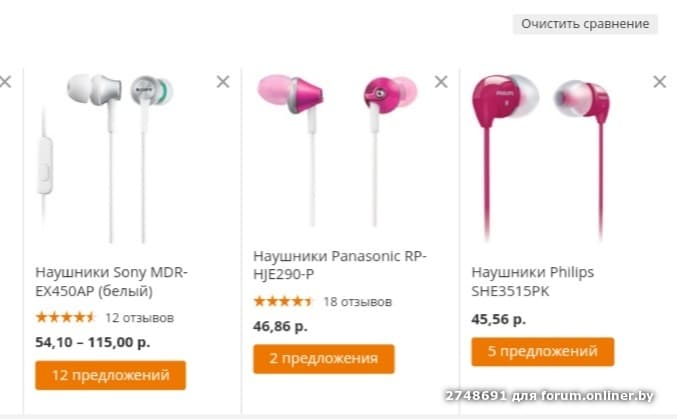
Task: Click the Panasonic price 46,86 р.
Action: (280, 325)
